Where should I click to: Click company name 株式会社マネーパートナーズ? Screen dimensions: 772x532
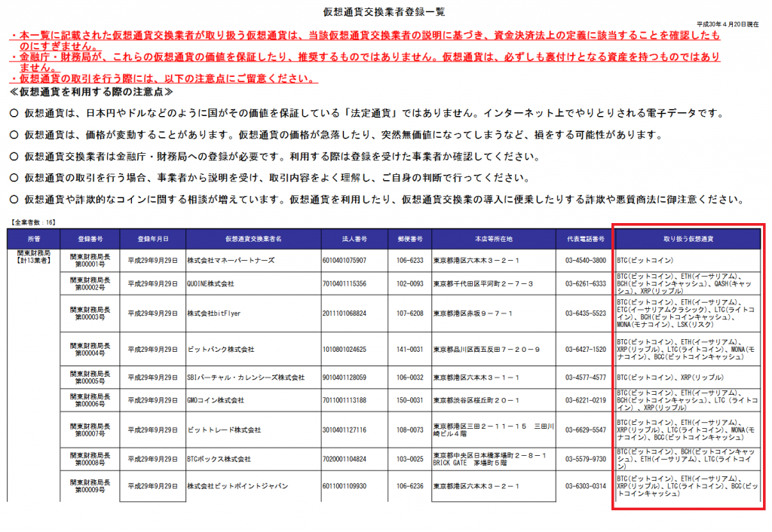tap(231, 260)
